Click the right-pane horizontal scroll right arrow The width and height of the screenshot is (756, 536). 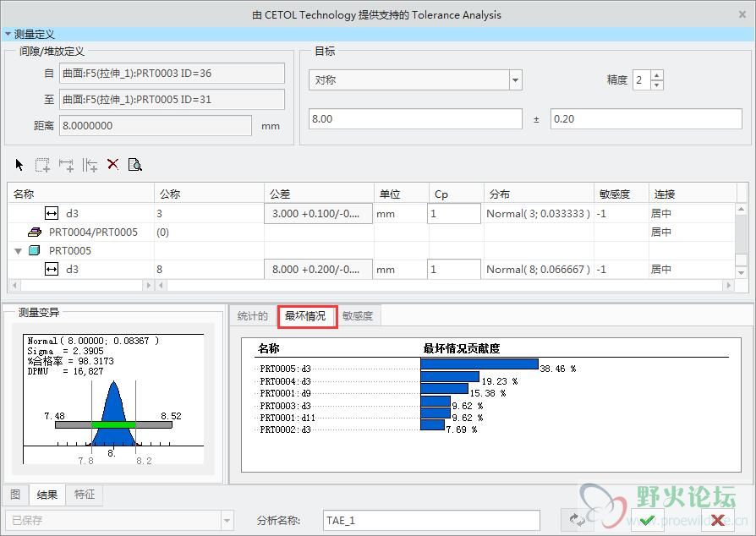(x=729, y=286)
